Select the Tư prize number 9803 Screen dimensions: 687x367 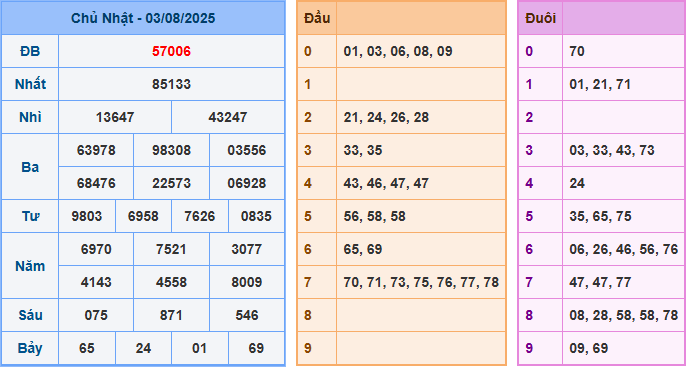point(87,216)
